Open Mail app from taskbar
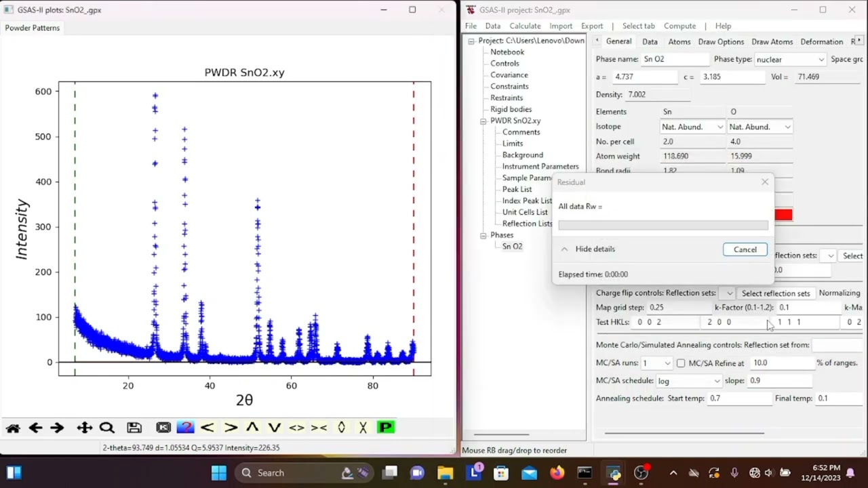Image resolution: width=868 pixels, height=488 pixels. 529,472
